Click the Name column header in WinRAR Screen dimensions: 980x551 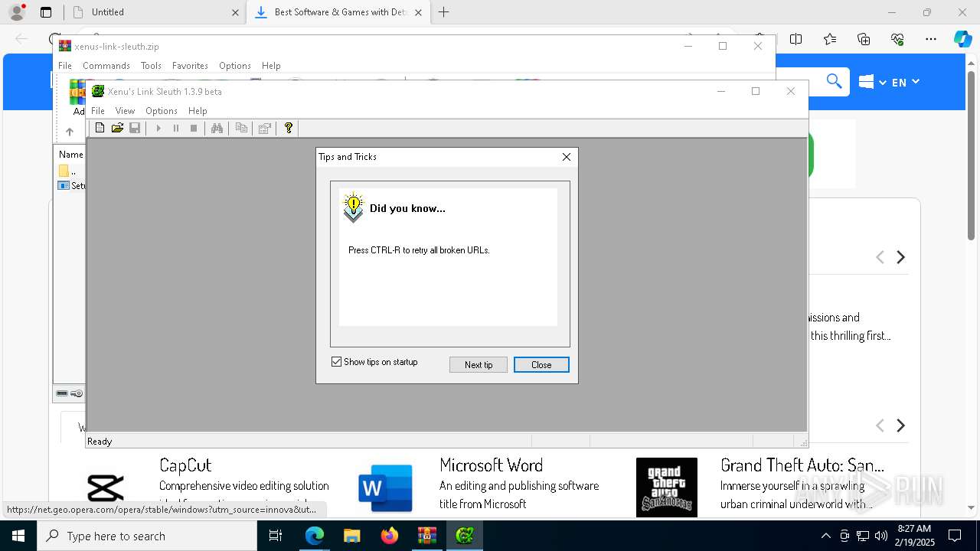click(x=70, y=155)
